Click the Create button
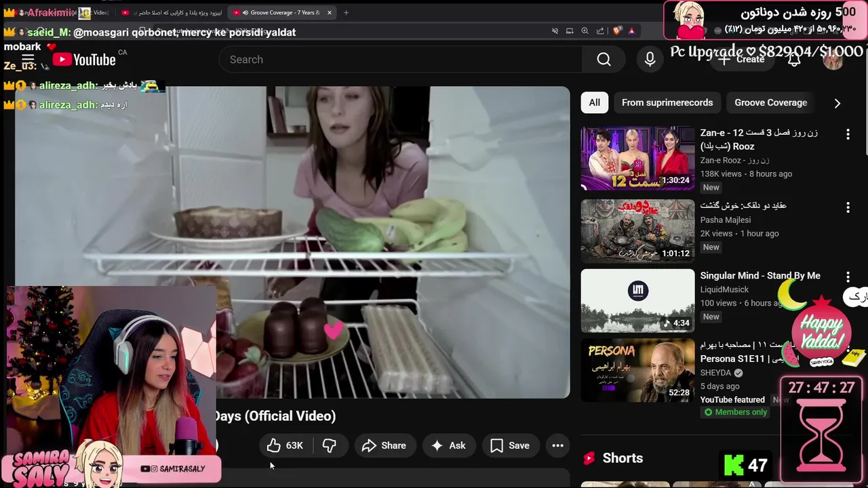The image size is (868, 488). [x=741, y=60]
